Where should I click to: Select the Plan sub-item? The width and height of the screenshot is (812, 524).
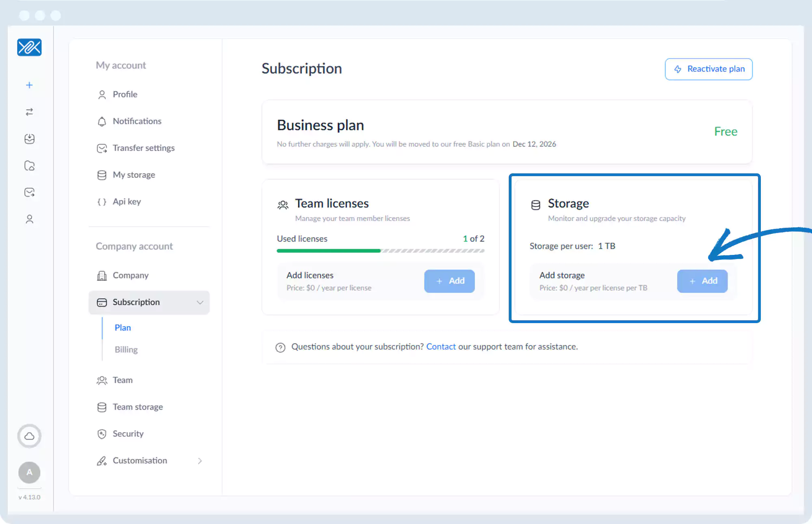[x=123, y=328]
